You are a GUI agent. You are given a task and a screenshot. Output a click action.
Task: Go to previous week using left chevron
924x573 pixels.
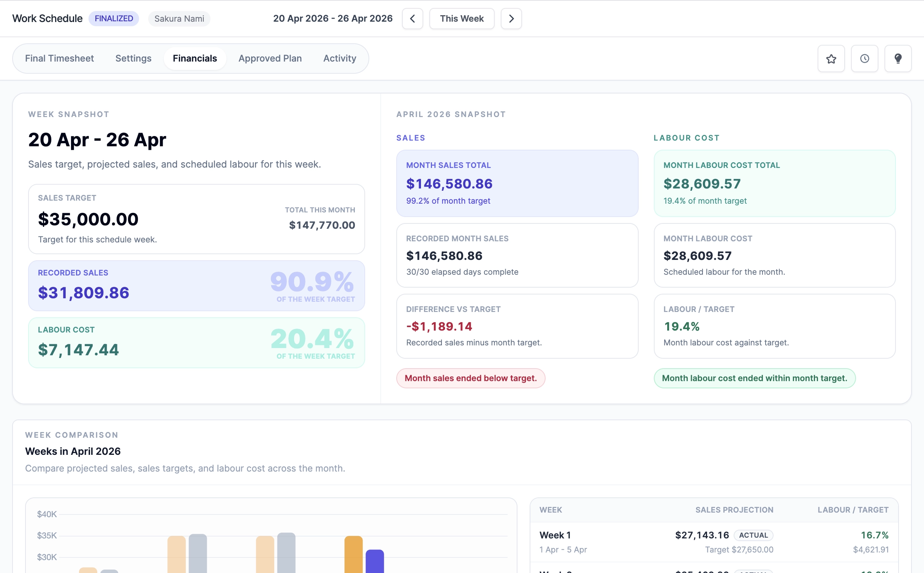412,19
